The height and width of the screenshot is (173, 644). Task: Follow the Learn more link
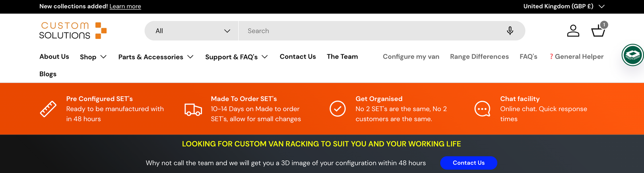(x=125, y=6)
